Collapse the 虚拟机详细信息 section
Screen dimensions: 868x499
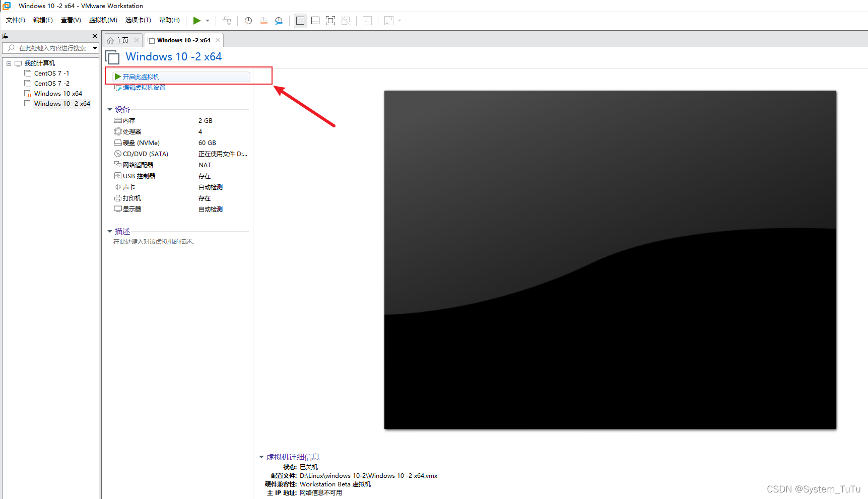[261, 457]
